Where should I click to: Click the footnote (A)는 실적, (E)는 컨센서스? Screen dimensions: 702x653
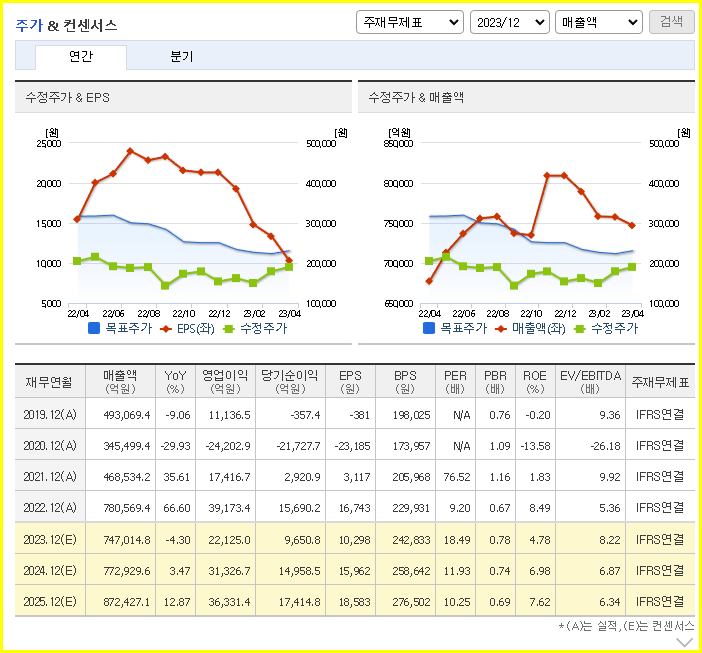pyautogui.click(x=626, y=626)
